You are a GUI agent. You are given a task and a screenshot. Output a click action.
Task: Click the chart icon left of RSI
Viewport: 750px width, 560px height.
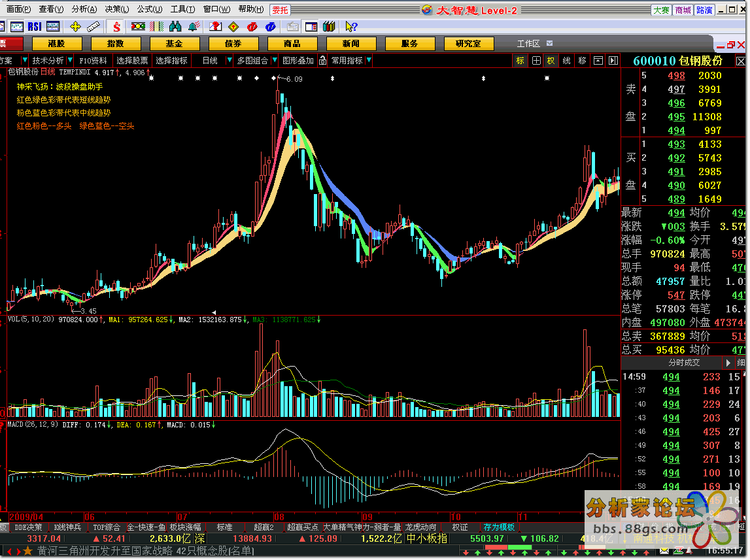tap(17, 27)
